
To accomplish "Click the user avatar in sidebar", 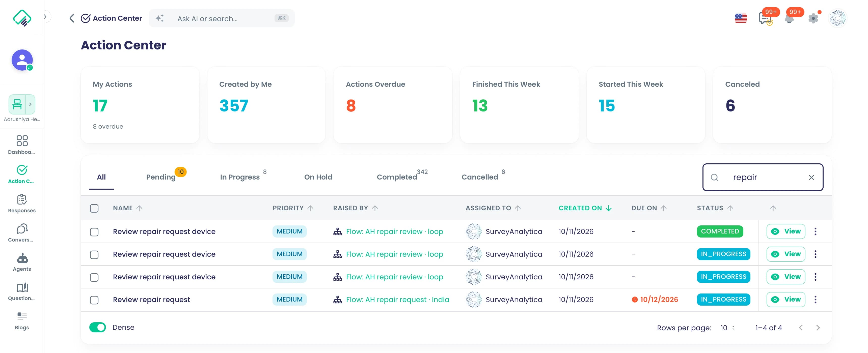I will [22, 60].
